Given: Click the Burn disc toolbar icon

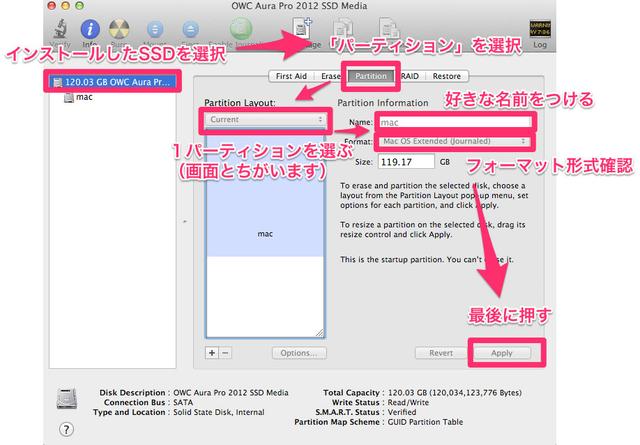Looking at the screenshot, I should click(x=120, y=29).
